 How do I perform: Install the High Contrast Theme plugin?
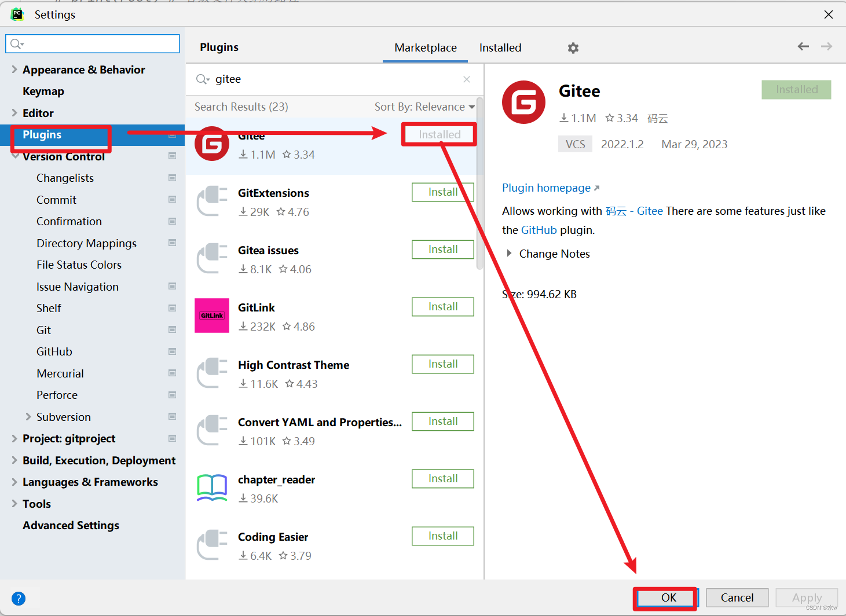(443, 364)
